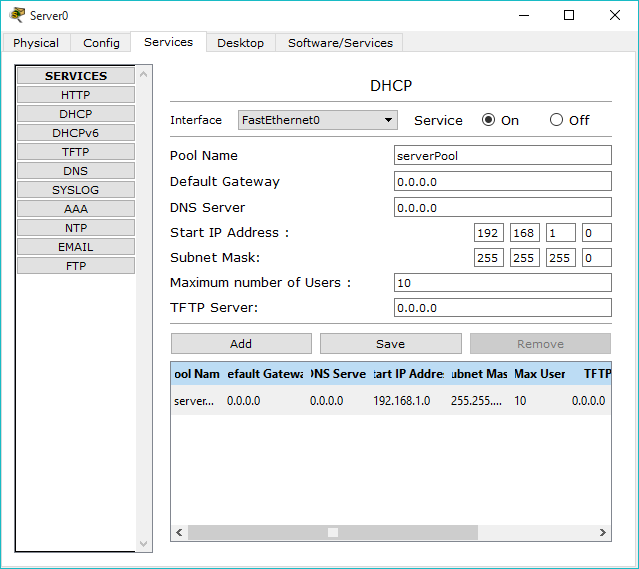Click the 255.255.... subnet cell
Image resolution: width=639 pixels, height=569 pixels.
[476, 401]
